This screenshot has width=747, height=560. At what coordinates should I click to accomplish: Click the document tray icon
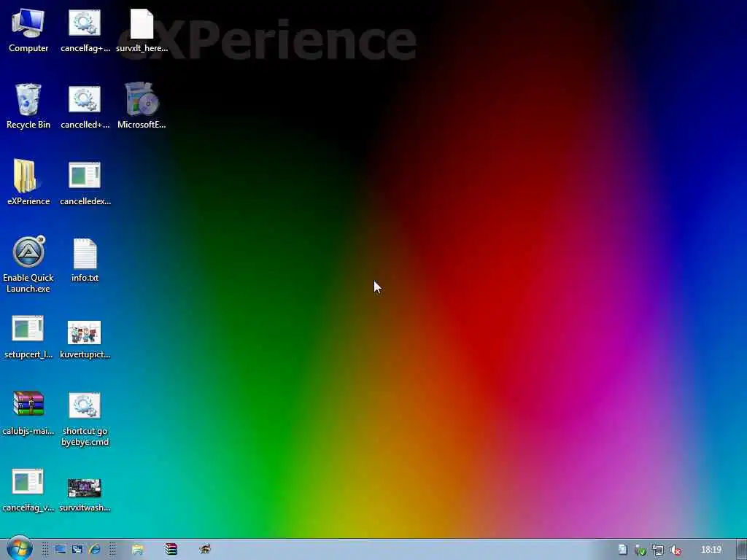(x=623, y=550)
